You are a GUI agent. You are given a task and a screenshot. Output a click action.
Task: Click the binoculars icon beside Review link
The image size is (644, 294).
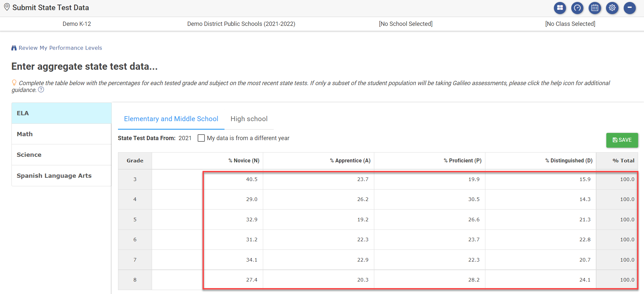point(14,48)
